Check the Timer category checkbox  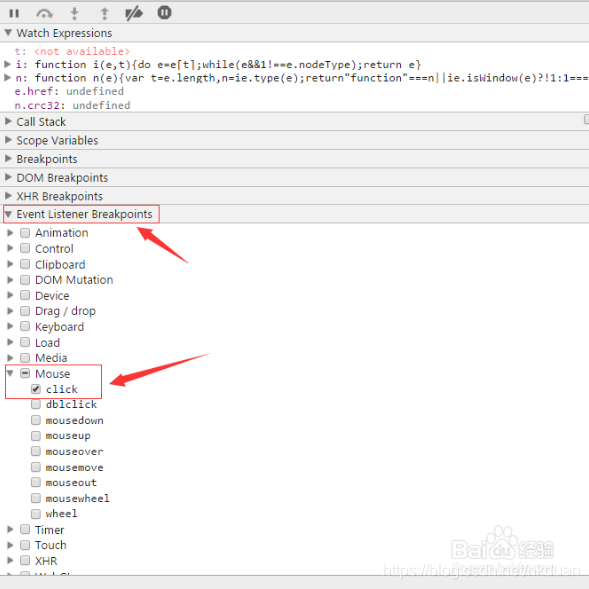tap(25, 530)
